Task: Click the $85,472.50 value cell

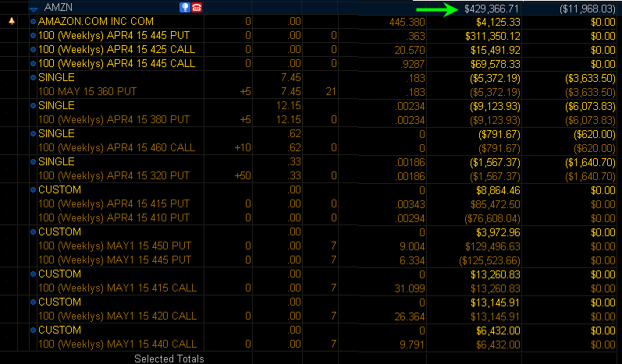Action: pyautogui.click(x=495, y=204)
